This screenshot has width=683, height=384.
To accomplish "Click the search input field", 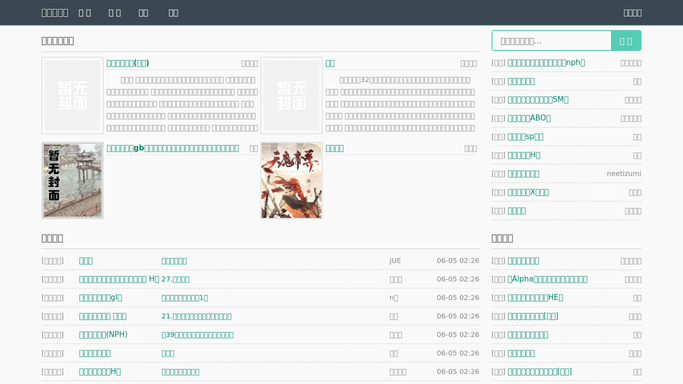I will click(x=551, y=41).
